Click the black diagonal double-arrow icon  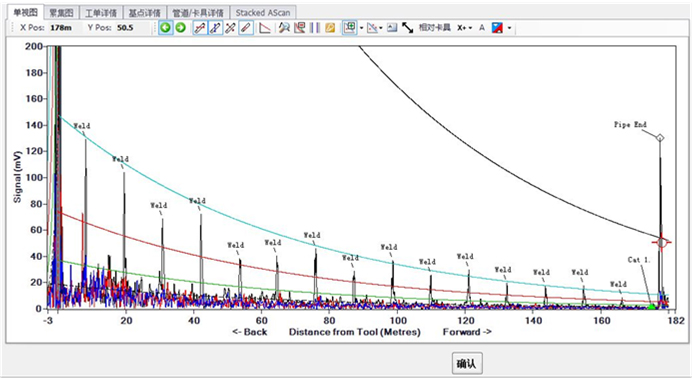click(407, 28)
